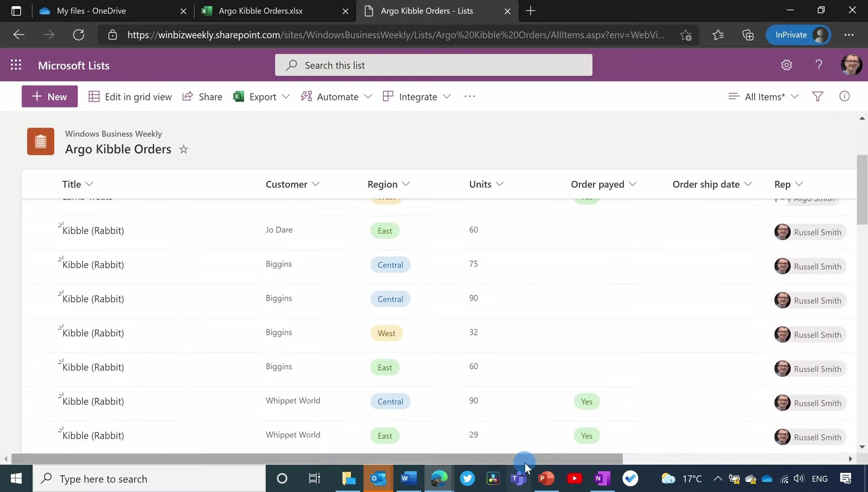Click Russell Smith rep on Jo Dare row

coord(810,232)
